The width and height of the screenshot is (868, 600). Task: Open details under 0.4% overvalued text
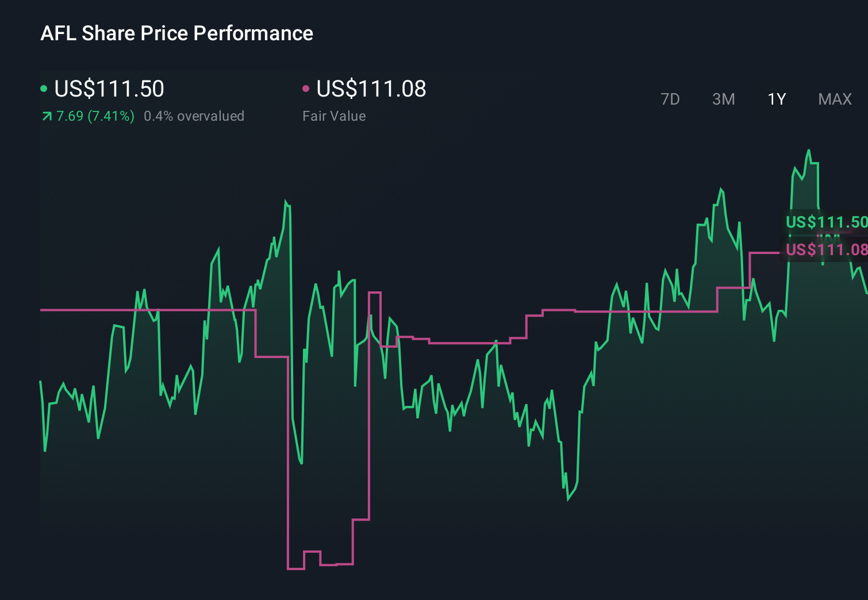click(195, 116)
